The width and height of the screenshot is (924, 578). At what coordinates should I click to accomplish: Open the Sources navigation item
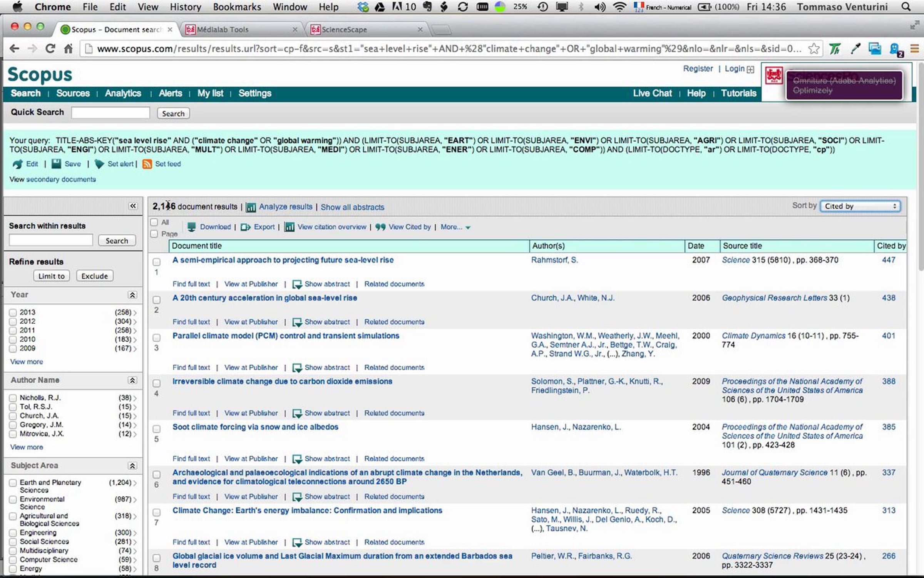click(73, 93)
